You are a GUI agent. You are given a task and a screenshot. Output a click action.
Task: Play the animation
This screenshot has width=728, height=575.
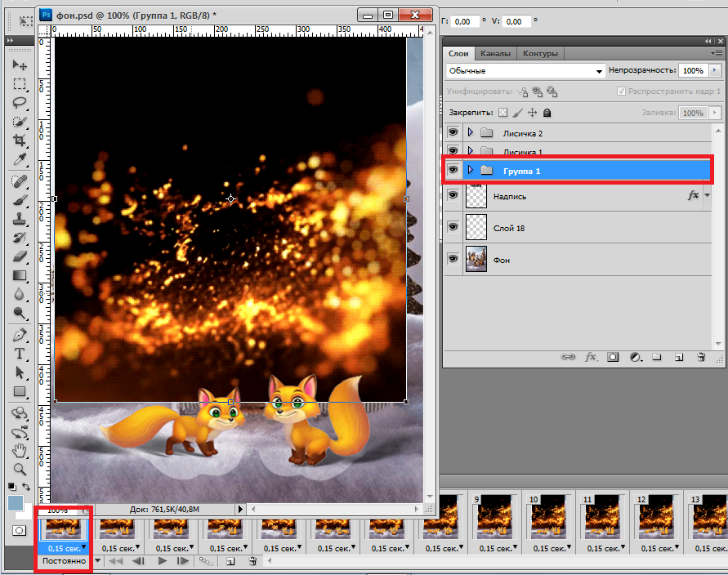pos(162,561)
